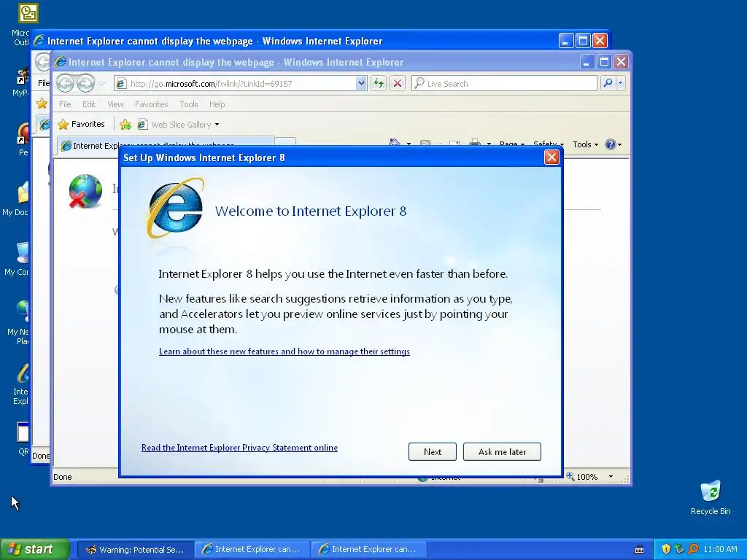Click the 11:00 AM clock
Screen dimensions: 747x560
[x=720, y=550]
